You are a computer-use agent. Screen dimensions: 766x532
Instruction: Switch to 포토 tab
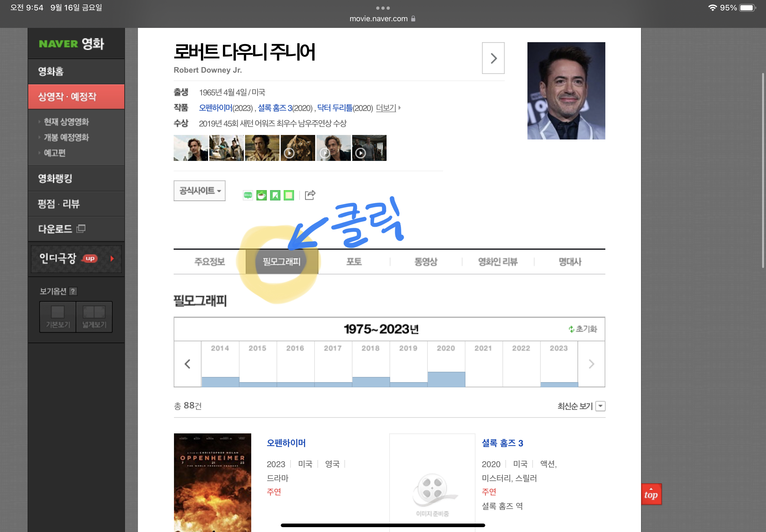pyautogui.click(x=354, y=262)
